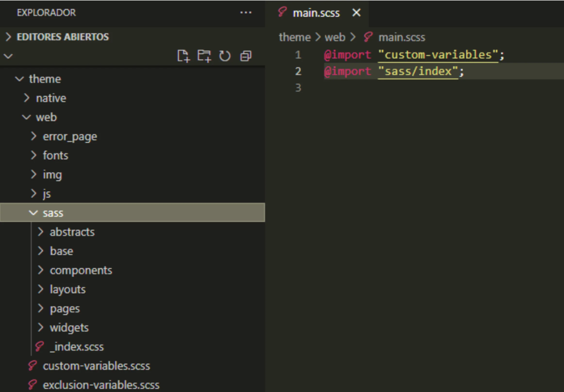Open exclusion-variables.scss from the file tree

101,385
